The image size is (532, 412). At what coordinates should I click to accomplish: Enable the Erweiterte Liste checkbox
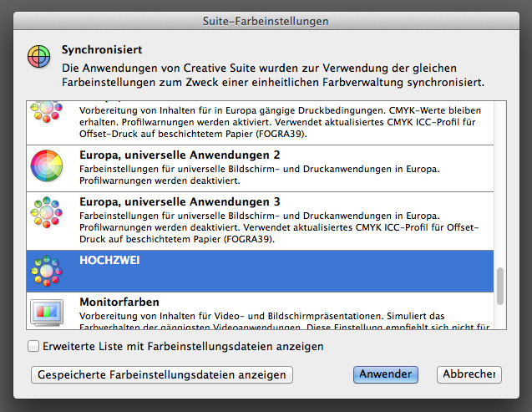pyautogui.click(x=33, y=346)
